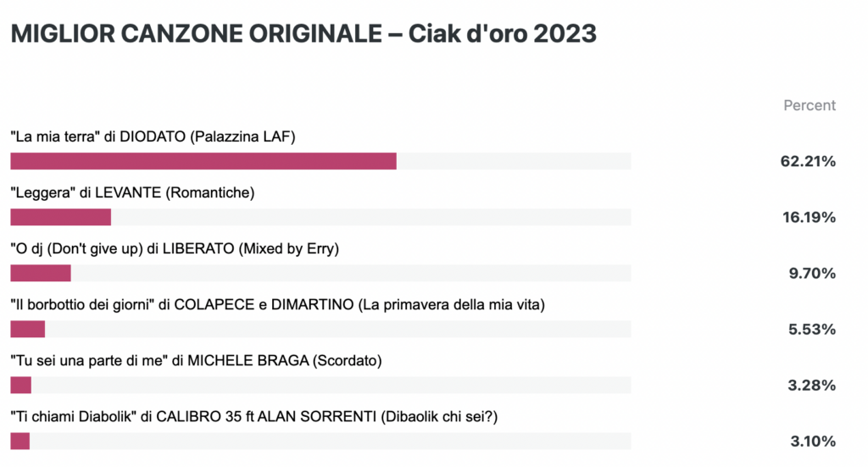Click "Tu sei una parte di me" MICHELE BRAGA label
Image resolution: width=868 pixels, height=467 pixels.
point(196,361)
